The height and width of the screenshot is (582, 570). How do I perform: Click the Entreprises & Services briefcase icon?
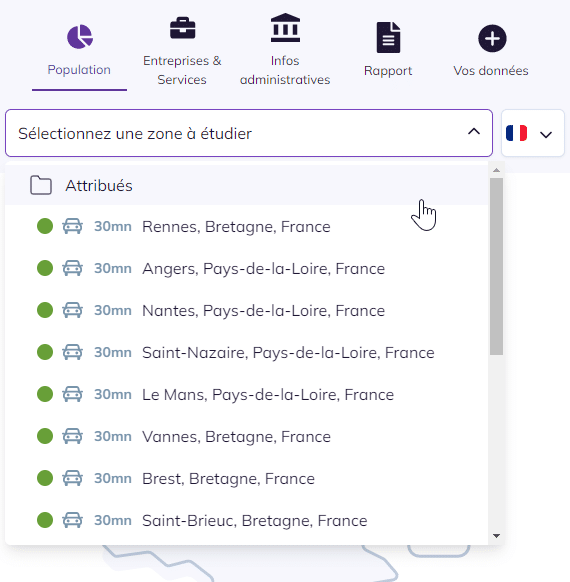point(183,28)
